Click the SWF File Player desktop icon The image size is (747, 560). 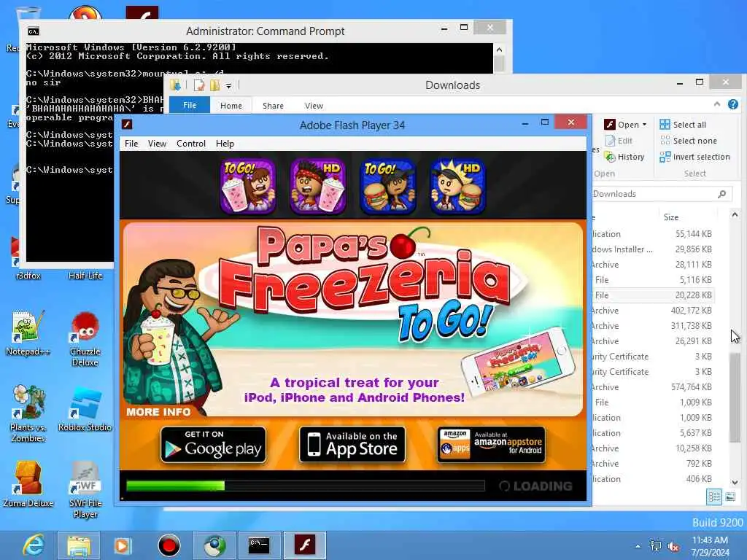pos(85,490)
